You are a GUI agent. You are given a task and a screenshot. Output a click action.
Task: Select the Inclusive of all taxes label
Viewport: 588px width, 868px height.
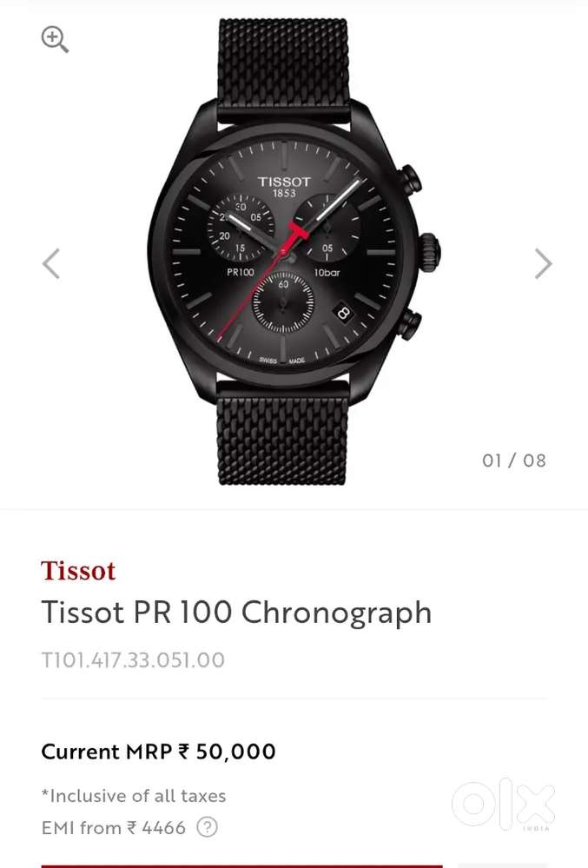(x=134, y=796)
